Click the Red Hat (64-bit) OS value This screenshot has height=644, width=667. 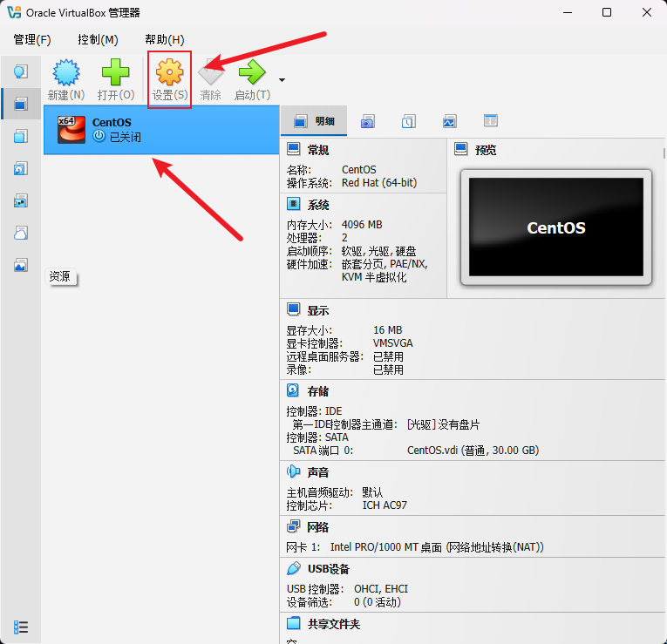point(379,183)
